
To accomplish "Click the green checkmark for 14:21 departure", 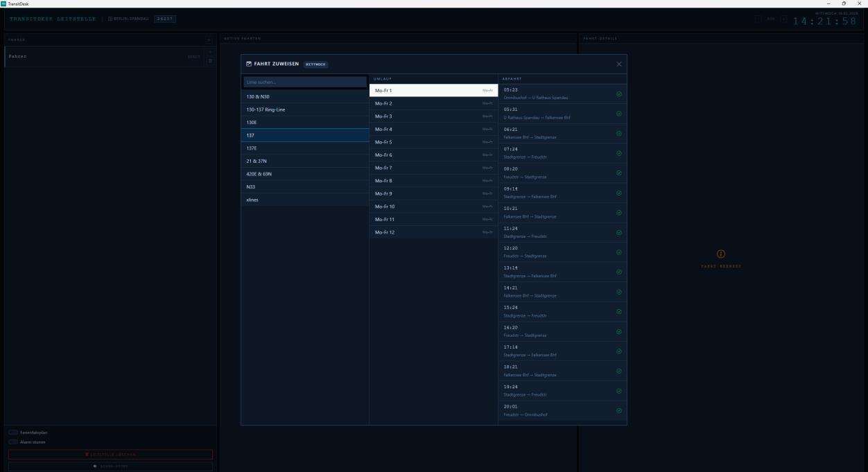I will [618, 292].
